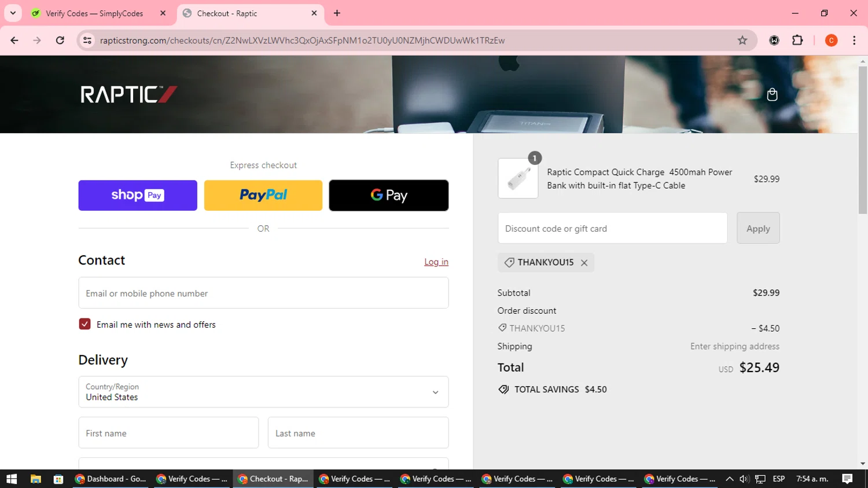Click the Apply discount button
This screenshot has width=868, height=488.
click(x=758, y=228)
